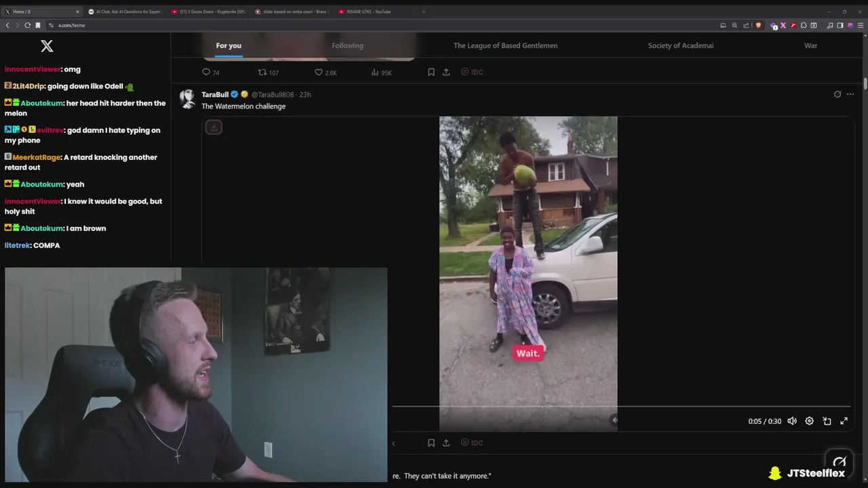Click the zoom magnifier icon in address bar

pos(734,25)
